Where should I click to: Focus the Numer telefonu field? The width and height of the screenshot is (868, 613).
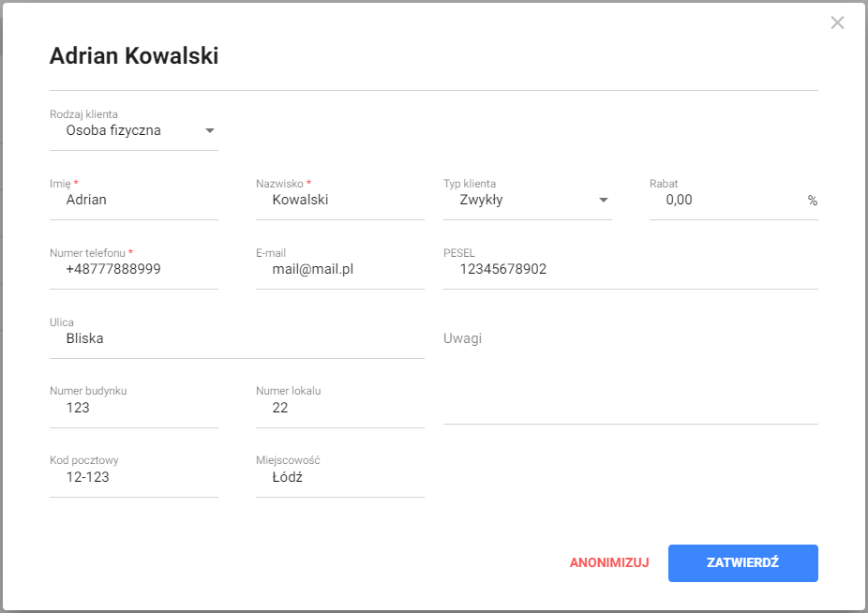[133, 269]
